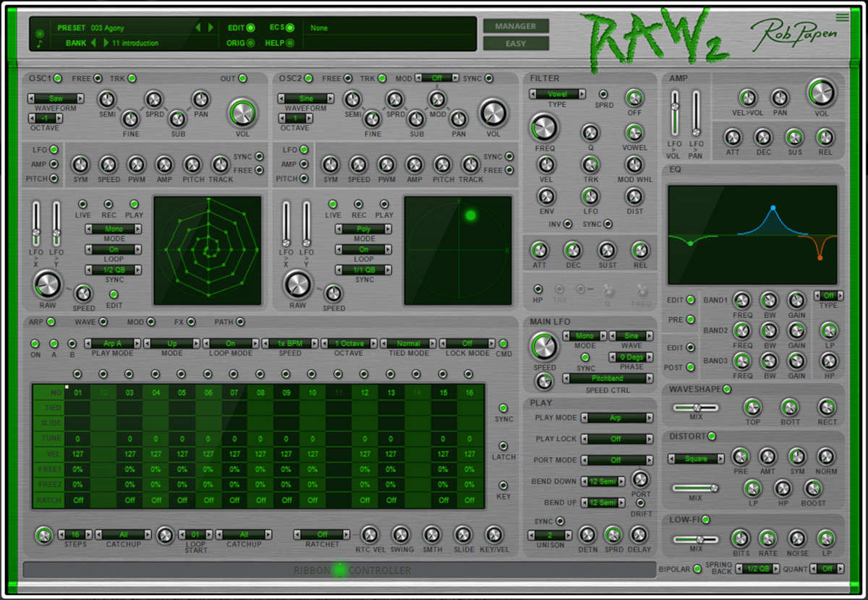The width and height of the screenshot is (868, 600).
Task: Enable the DISTORT effect
Action: pyautogui.click(x=712, y=437)
